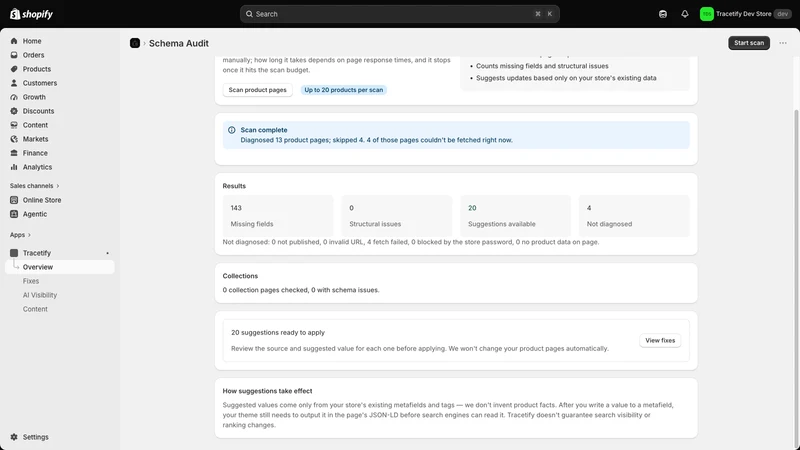Click the search magnifier icon
The width and height of the screenshot is (800, 450).
click(249, 14)
